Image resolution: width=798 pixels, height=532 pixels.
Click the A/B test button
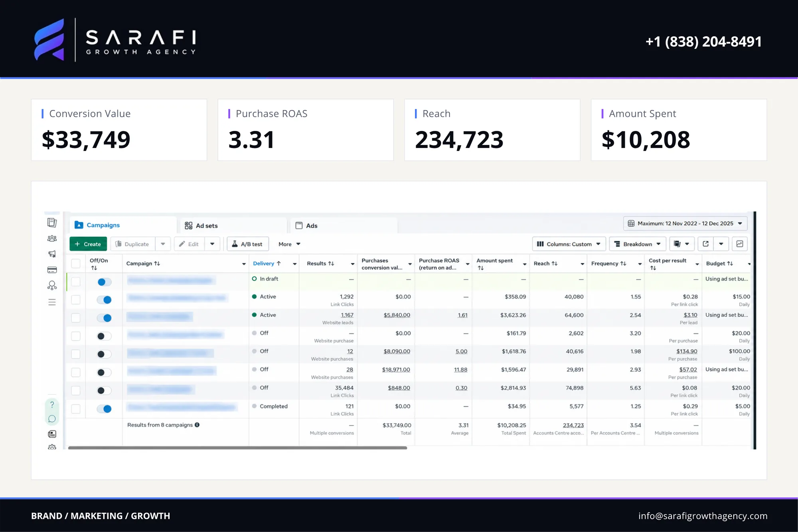point(248,244)
